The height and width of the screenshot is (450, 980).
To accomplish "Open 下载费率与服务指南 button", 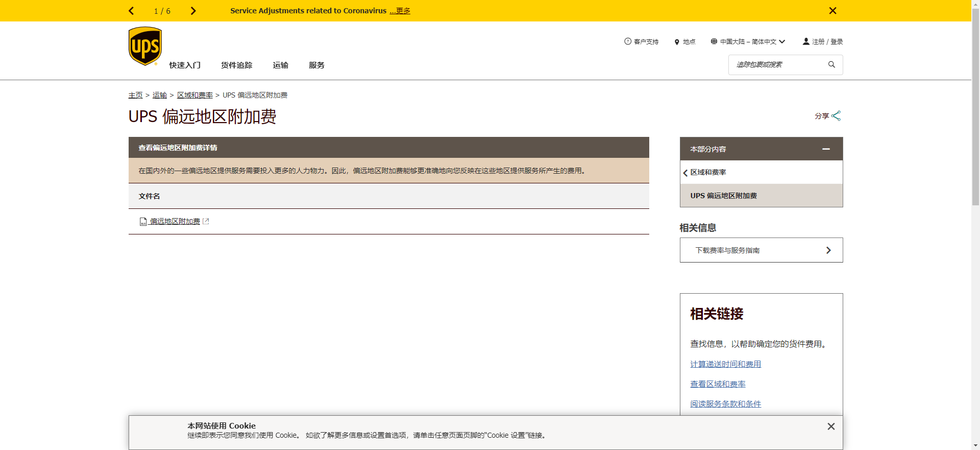I will [x=761, y=250].
